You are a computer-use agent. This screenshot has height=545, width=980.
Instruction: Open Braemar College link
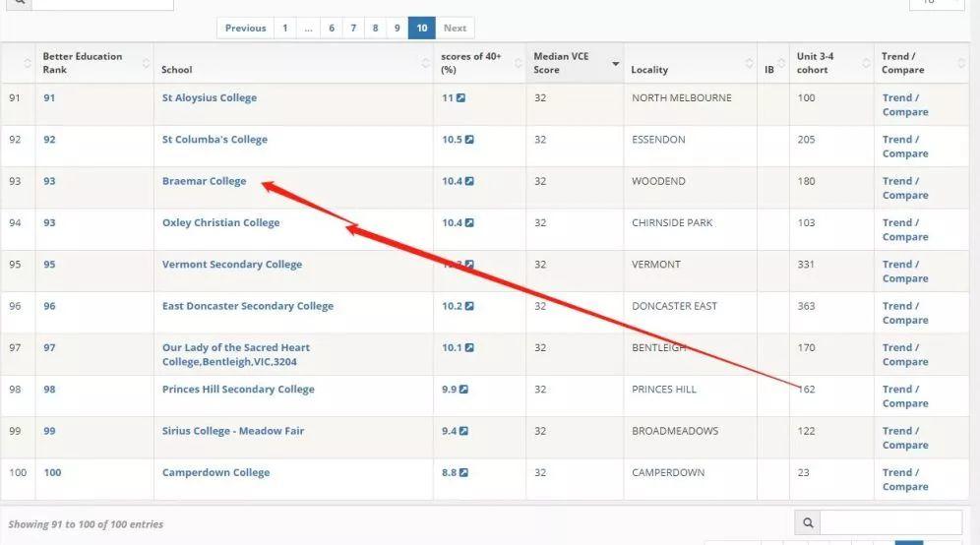pos(204,181)
